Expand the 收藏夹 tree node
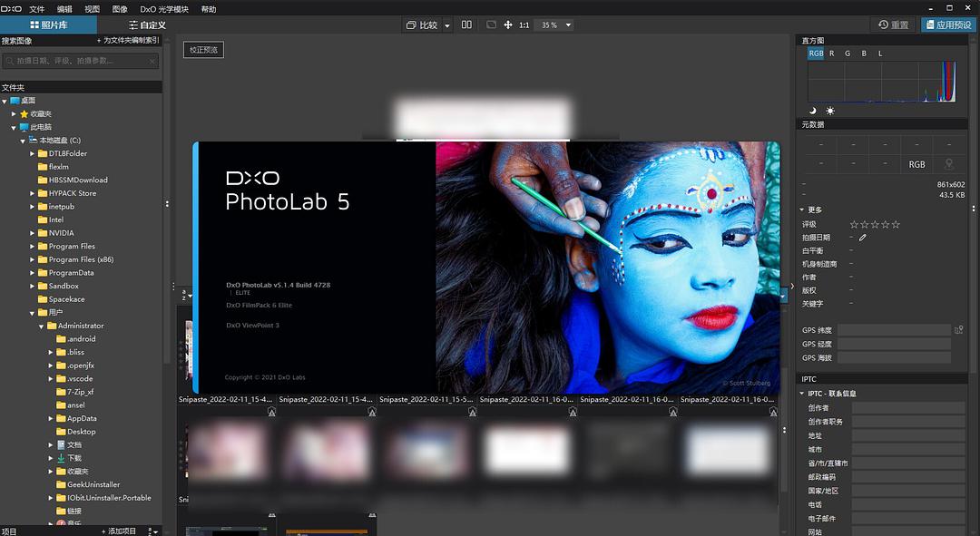Image resolution: width=980 pixels, height=536 pixels. coord(14,113)
